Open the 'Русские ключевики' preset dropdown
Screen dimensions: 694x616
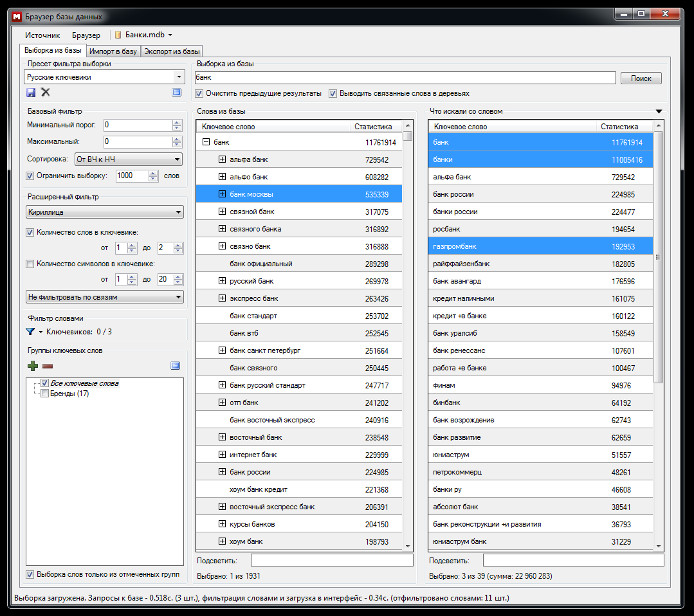tap(178, 77)
